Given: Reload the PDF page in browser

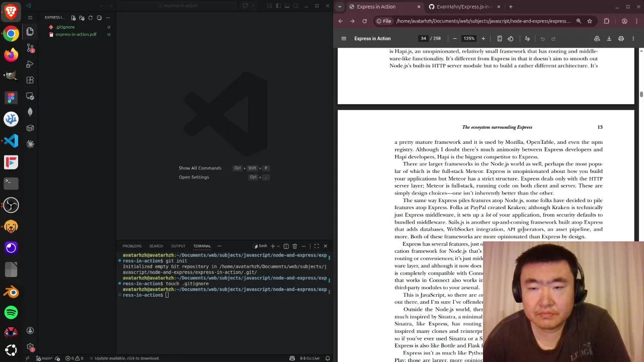Looking at the screenshot, I should point(364,21).
